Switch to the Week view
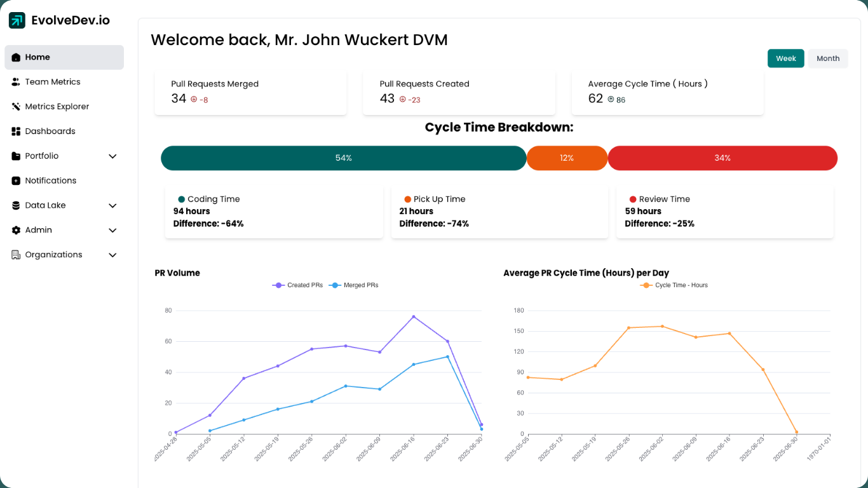Image resolution: width=868 pixels, height=488 pixels. (785, 58)
